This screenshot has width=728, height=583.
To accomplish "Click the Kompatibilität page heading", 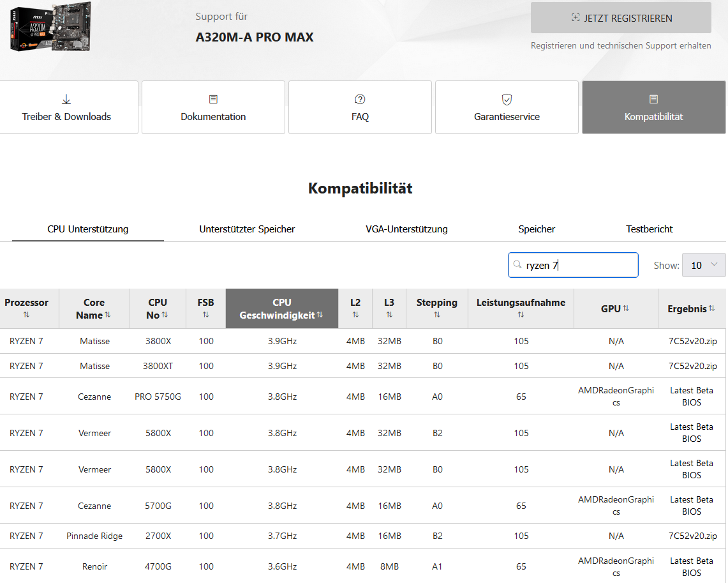I will coord(360,188).
